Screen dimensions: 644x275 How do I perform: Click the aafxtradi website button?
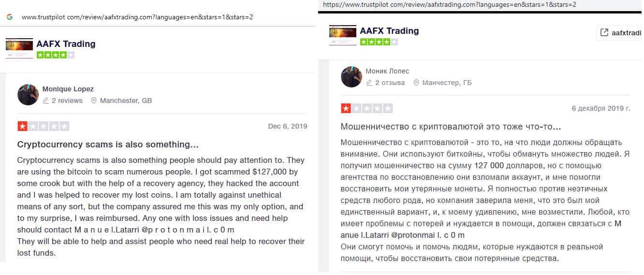[x=620, y=32]
